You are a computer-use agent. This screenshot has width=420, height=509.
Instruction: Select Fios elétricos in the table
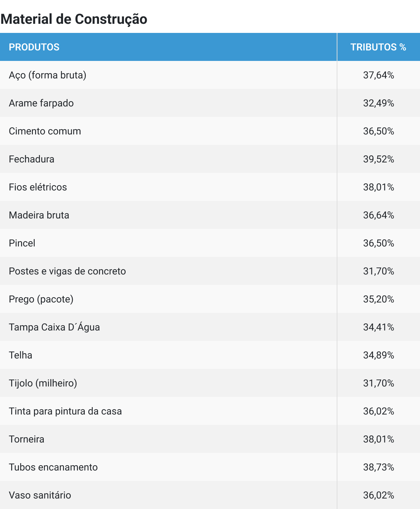tap(38, 187)
